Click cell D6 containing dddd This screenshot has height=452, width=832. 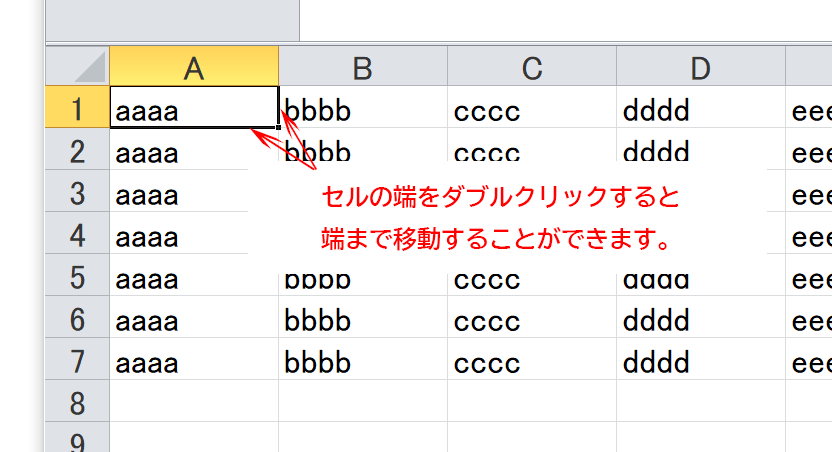[x=700, y=320]
